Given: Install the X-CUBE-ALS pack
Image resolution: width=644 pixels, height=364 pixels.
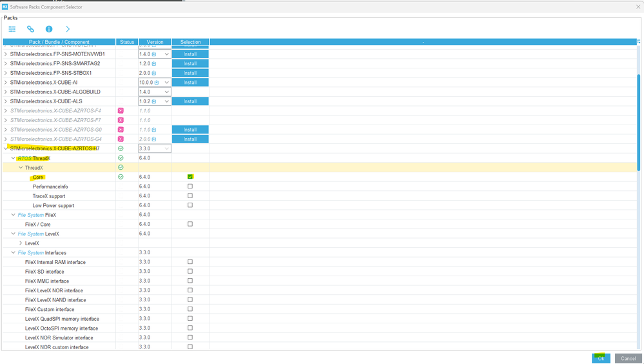Looking at the screenshot, I should pos(190,101).
